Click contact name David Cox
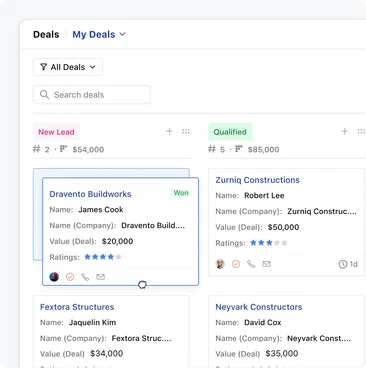 (x=263, y=323)
